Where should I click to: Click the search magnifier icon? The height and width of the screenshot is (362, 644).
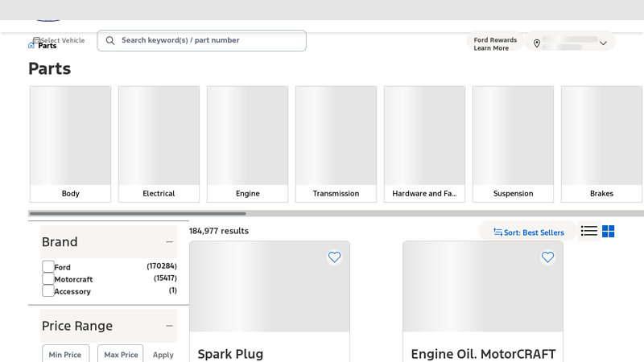coord(110,41)
